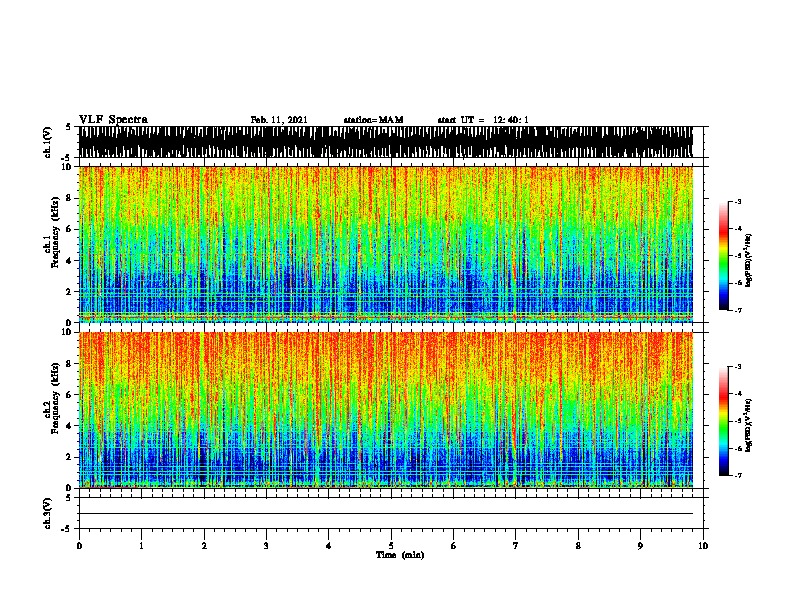Click time axis tick label "6"
Viewport: 792px width, 612px height.
pos(454,546)
